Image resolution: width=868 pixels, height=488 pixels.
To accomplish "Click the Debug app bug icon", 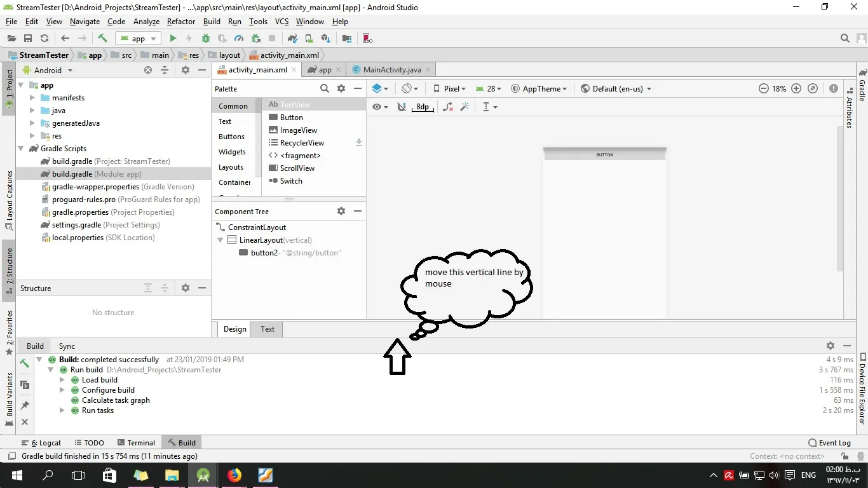I will tap(207, 39).
